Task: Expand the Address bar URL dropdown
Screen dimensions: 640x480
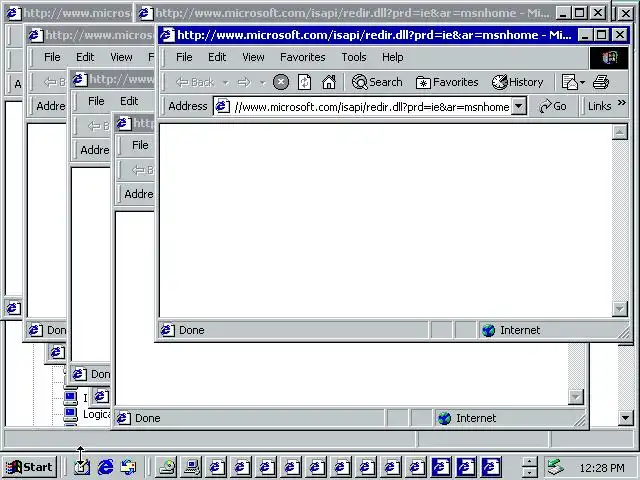Action: (x=518, y=106)
